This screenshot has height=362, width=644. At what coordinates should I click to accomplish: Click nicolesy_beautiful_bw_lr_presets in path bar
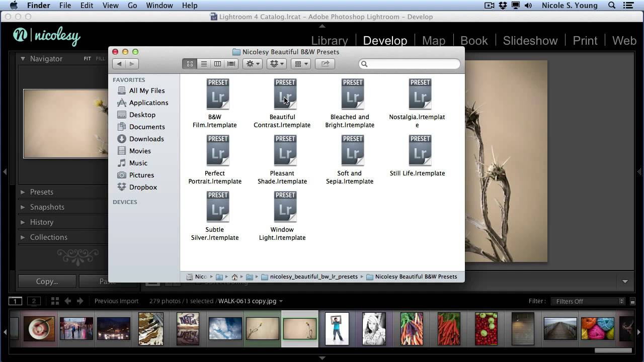click(x=309, y=277)
